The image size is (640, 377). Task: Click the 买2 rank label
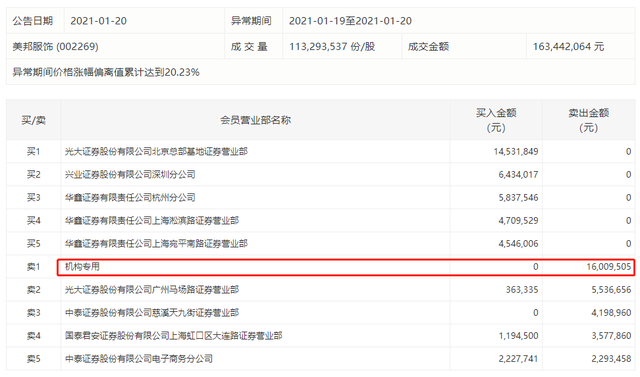33,175
